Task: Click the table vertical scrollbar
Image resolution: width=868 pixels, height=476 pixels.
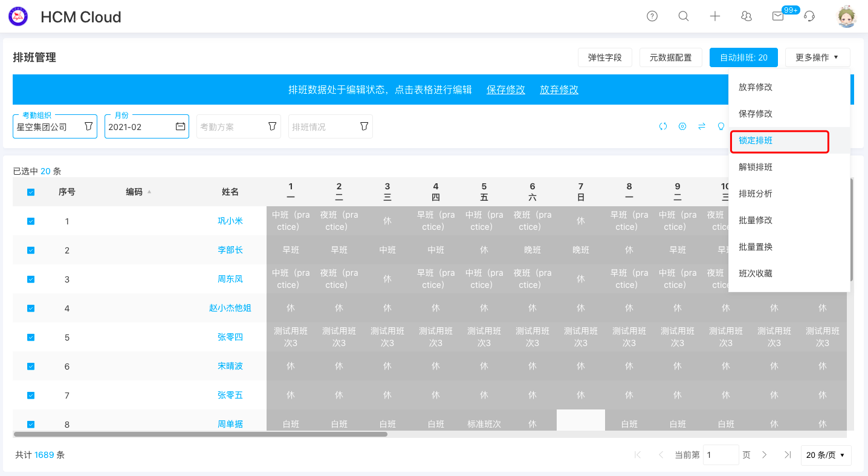Action: pyautogui.click(x=852, y=229)
